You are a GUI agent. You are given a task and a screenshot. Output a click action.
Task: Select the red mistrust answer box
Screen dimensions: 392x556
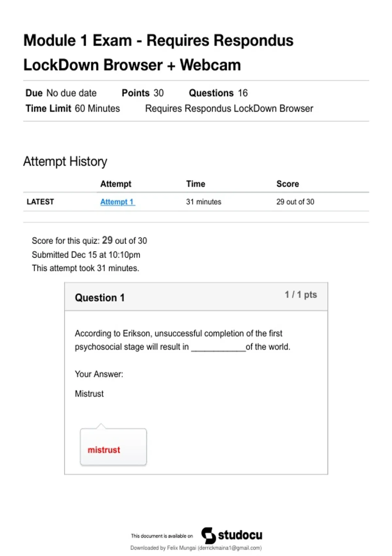(x=113, y=446)
